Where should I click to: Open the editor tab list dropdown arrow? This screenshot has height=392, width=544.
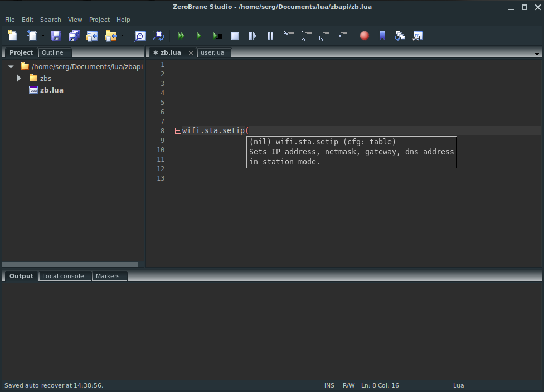[537, 54]
